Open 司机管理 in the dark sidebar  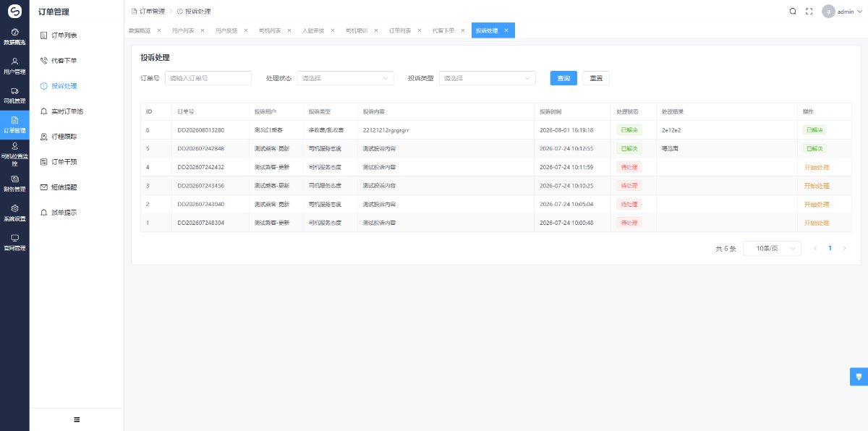tap(14, 95)
